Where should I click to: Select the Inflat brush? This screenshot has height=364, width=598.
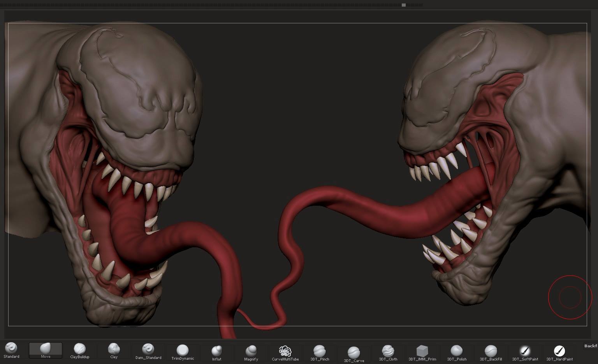click(x=217, y=353)
